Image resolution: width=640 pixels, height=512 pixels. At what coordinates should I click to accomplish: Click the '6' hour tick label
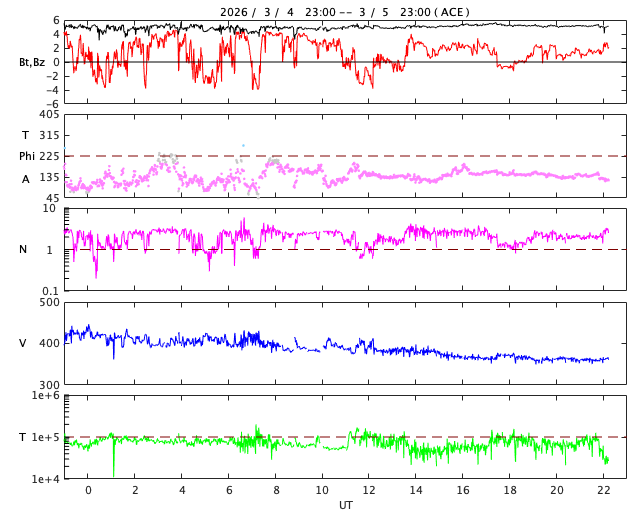[x=229, y=490]
